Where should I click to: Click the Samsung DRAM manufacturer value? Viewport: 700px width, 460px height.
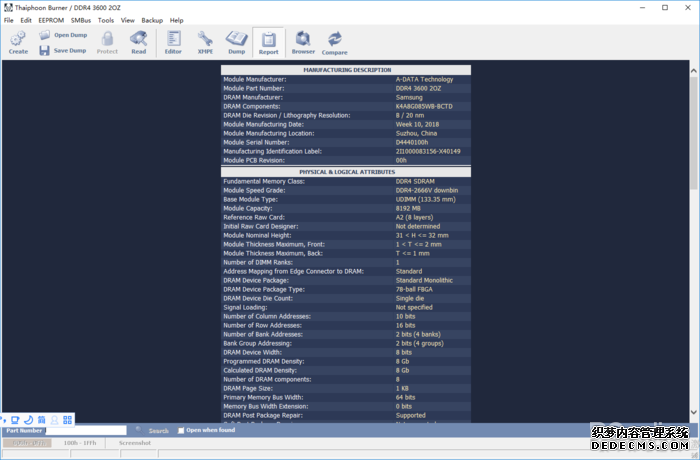pos(409,97)
